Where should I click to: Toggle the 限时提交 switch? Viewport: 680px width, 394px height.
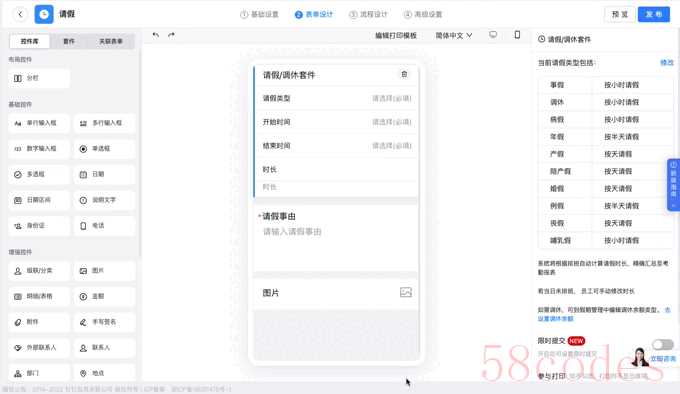coord(663,345)
